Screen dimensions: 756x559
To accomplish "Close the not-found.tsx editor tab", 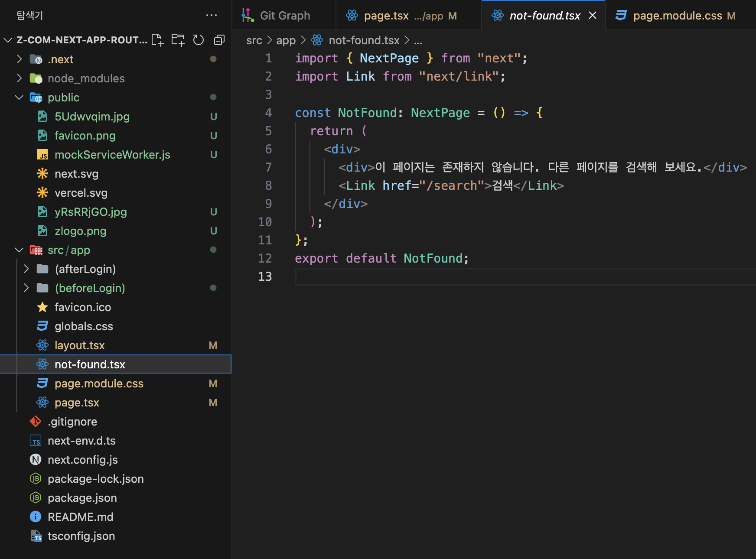I will pyautogui.click(x=593, y=16).
